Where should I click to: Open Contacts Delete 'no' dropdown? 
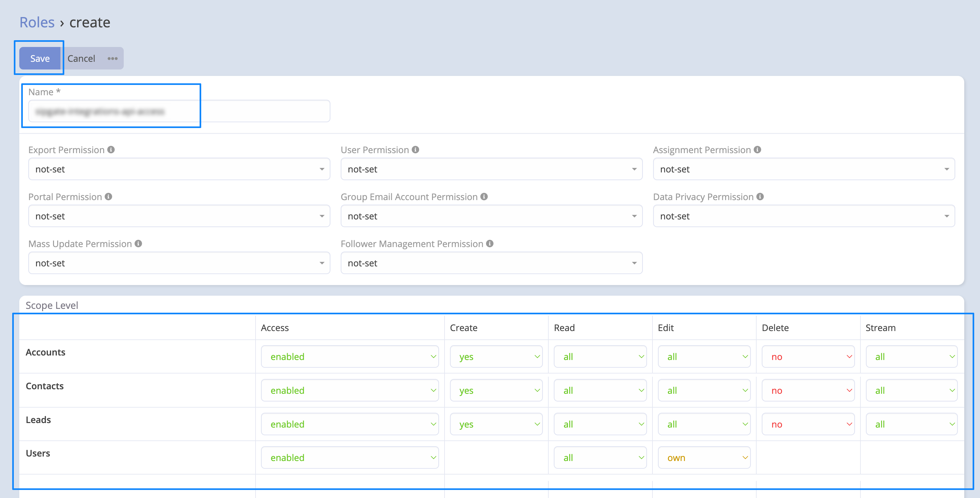coord(808,390)
